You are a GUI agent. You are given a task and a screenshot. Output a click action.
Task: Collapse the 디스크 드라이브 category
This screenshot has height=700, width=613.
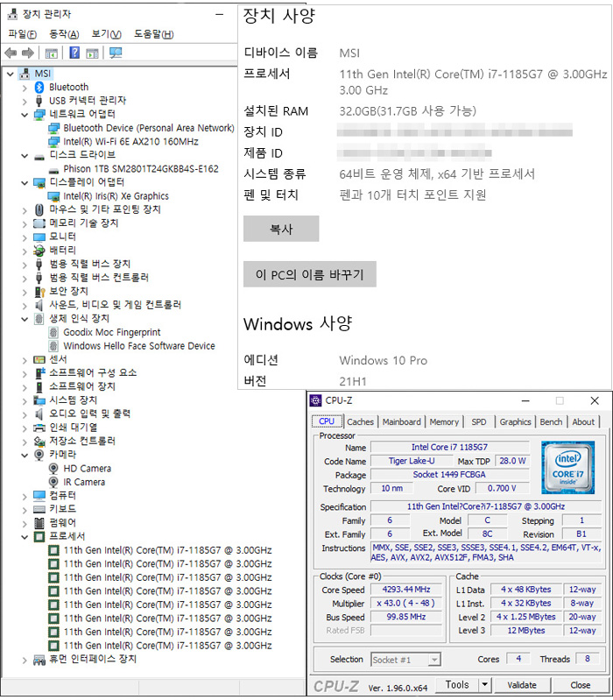(25, 156)
